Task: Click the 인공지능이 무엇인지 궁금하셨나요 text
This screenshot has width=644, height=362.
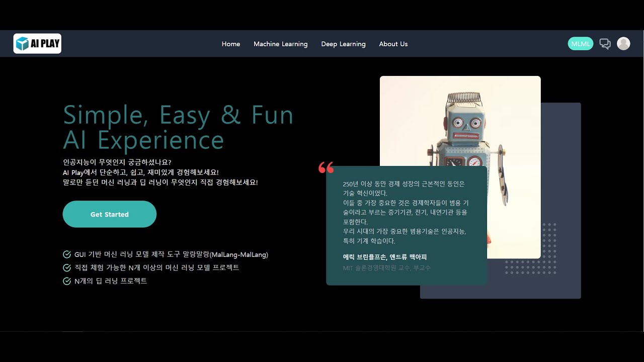Action: (117, 162)
